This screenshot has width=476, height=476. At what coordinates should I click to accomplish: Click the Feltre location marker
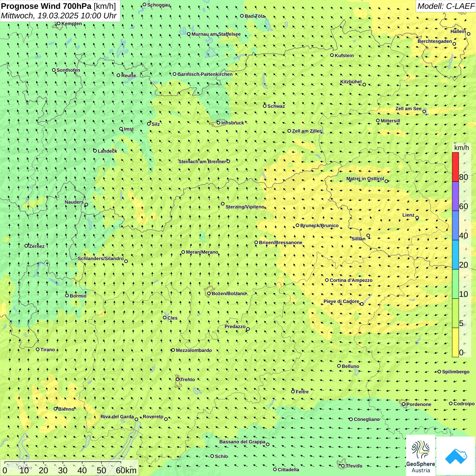[293, 391]
